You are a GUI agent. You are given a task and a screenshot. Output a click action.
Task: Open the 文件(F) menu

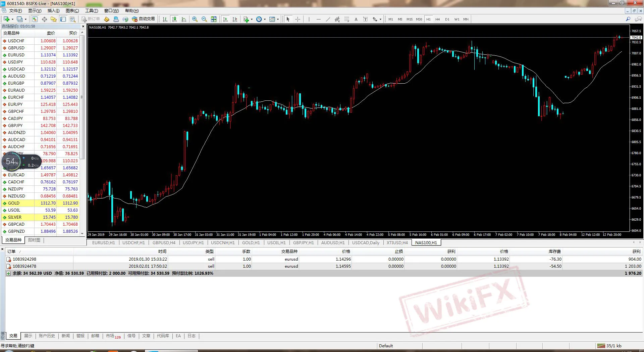coord(15,11)
